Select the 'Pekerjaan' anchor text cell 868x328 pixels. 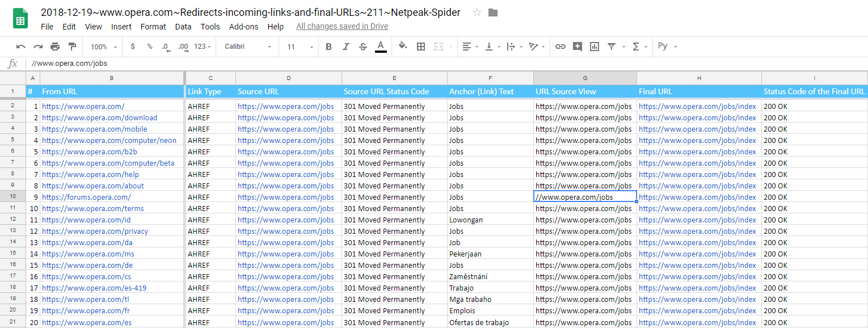point(490,254)
